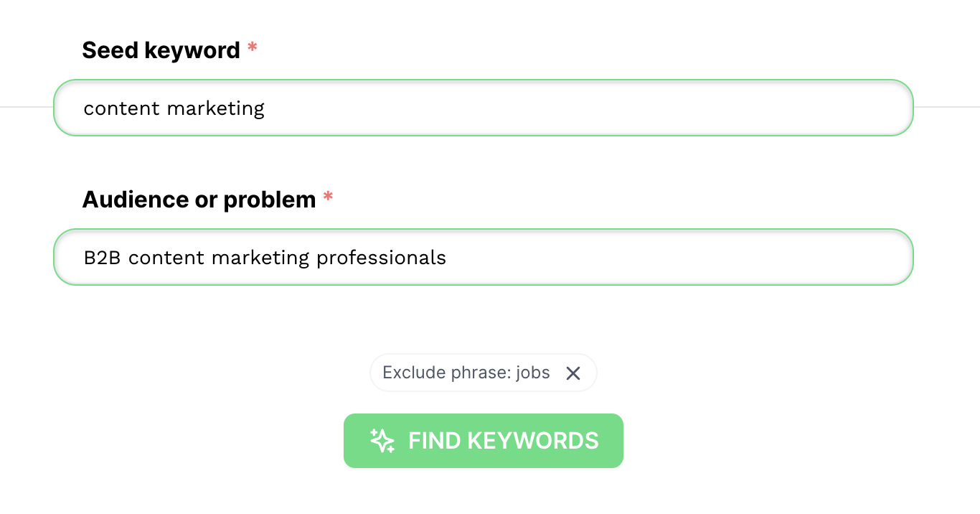Click the FIND KEYWORDS button text
980x514 pixels.
click(x=504, y=441)
